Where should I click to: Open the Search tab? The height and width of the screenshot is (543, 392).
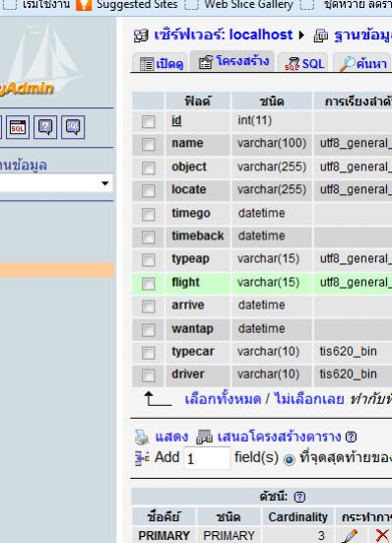click(362, 63)
